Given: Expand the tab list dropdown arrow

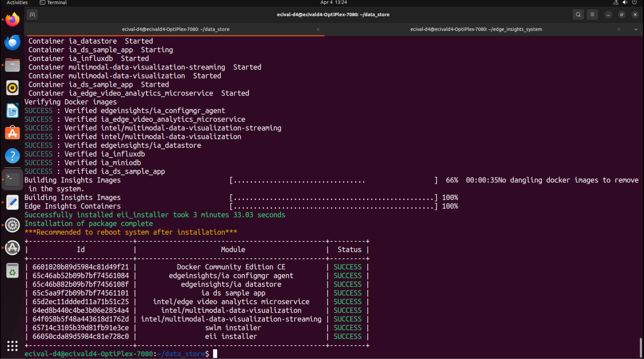Looking at the screenshot, I should click(636, 29).
